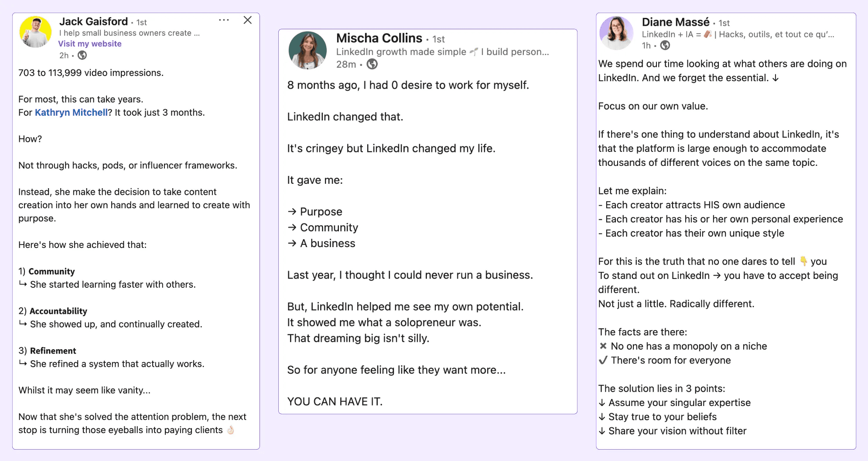Follow the Visit my website link
This screenshot has height=461, width=868.
click(x=90, y=44)
